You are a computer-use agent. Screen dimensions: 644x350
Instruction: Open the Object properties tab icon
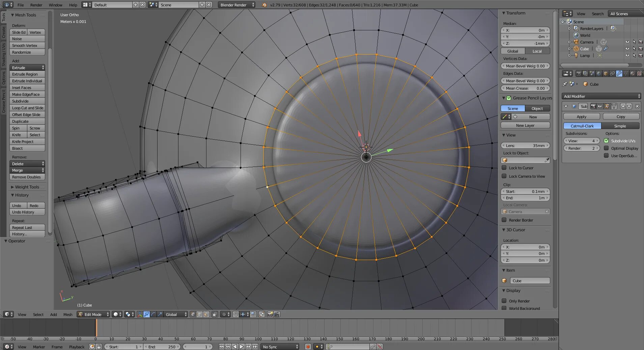(x=606, y=74)
